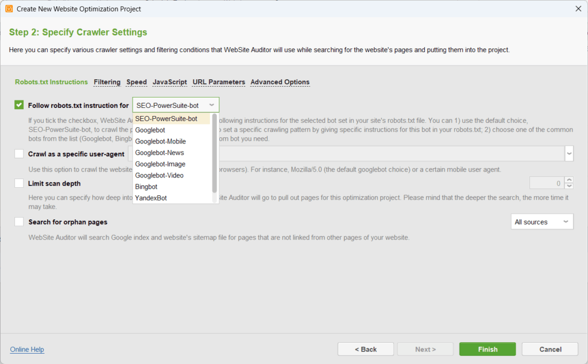Click the Cancel button
Screen dimensions: 588x364
[x=550, y=349]
